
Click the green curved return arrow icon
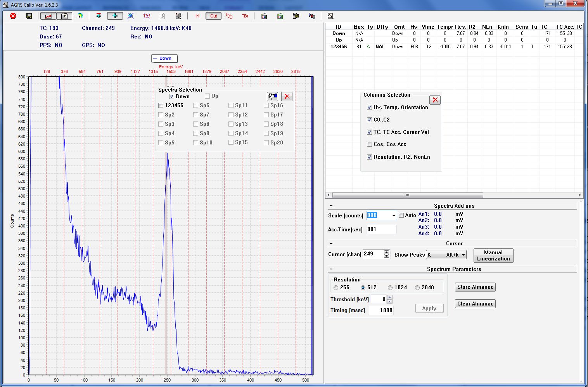80,16
